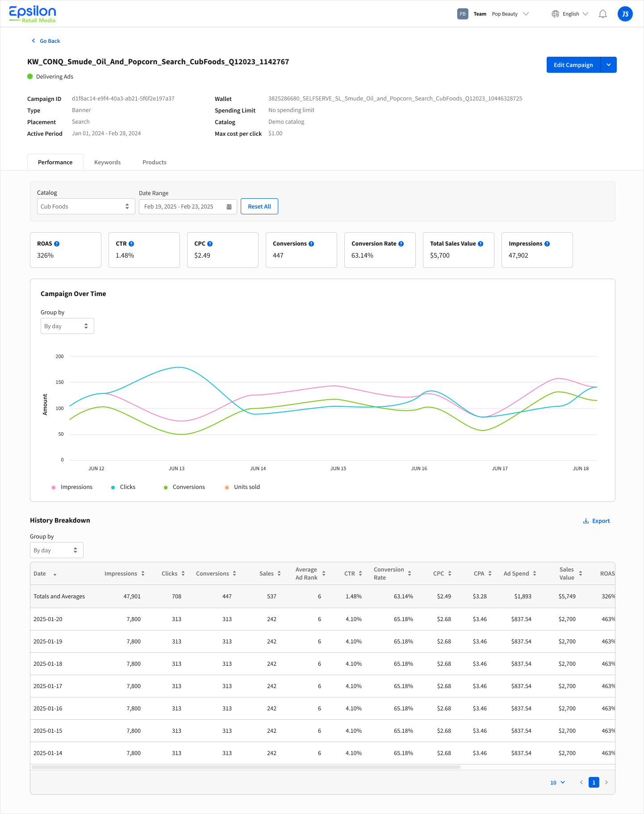The height and width of the screenshot is (814, 644).
Task: Open the rows per page dropdown
Action: click(x=558, y=782)
